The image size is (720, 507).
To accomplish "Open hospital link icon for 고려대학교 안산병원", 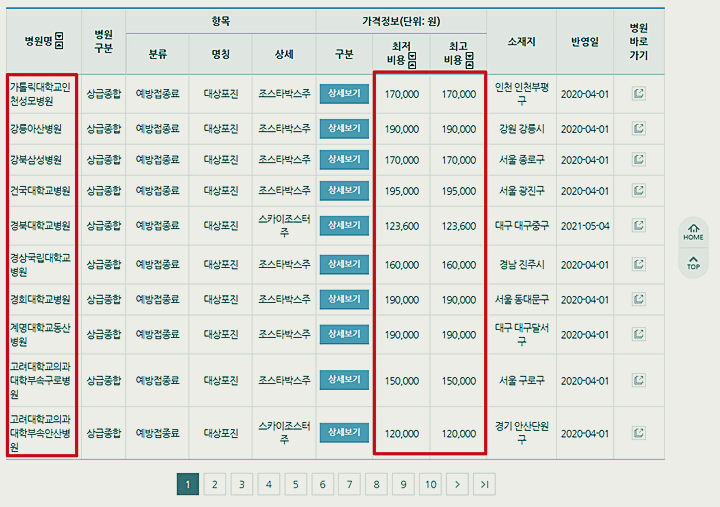I will [x=639, y=433].
